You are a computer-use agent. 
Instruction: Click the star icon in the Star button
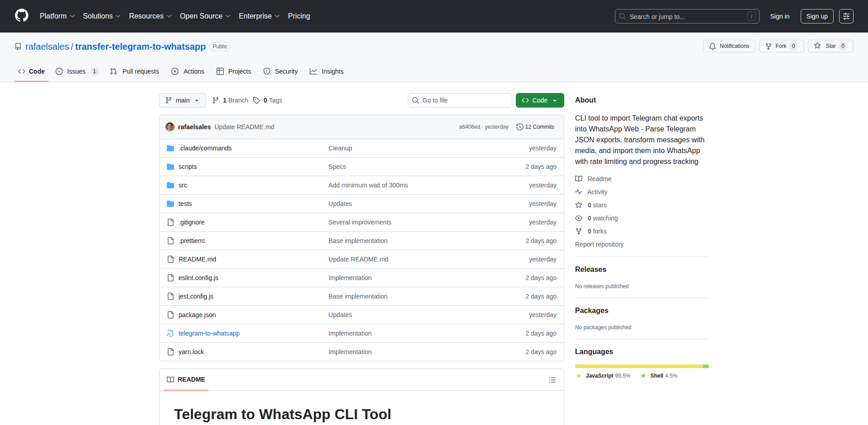817,46
